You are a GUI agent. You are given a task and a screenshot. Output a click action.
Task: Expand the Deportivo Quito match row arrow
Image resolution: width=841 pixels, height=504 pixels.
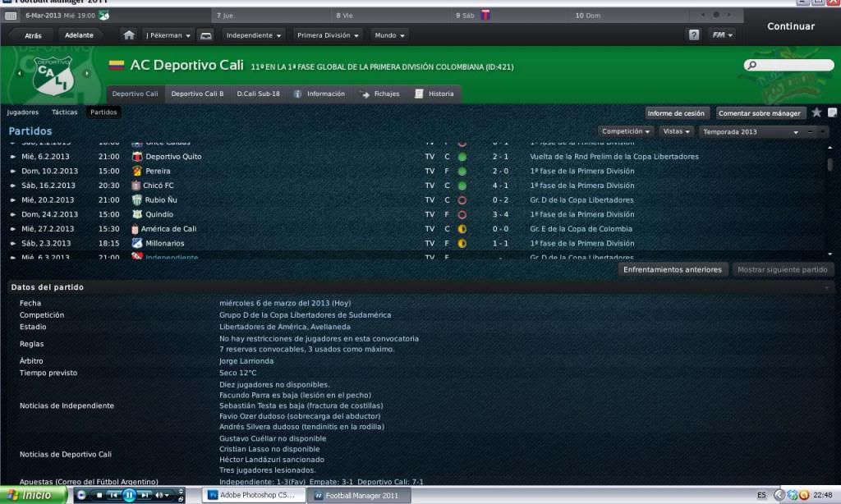click(13, 157)
